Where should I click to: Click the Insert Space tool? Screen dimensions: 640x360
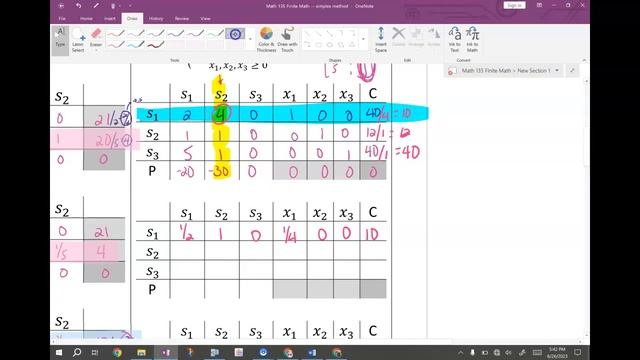coord(381,40)
